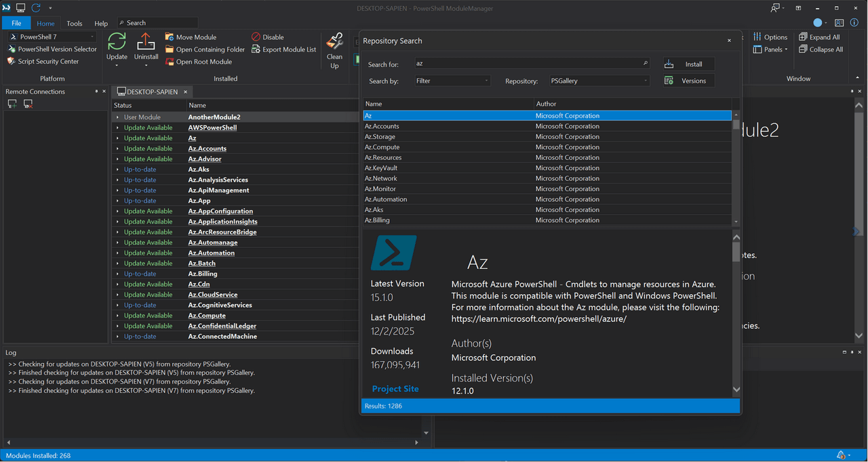Expand the Az.Accounts module row
This screenshot has height=462, width=868.
(x=117, y=148)
